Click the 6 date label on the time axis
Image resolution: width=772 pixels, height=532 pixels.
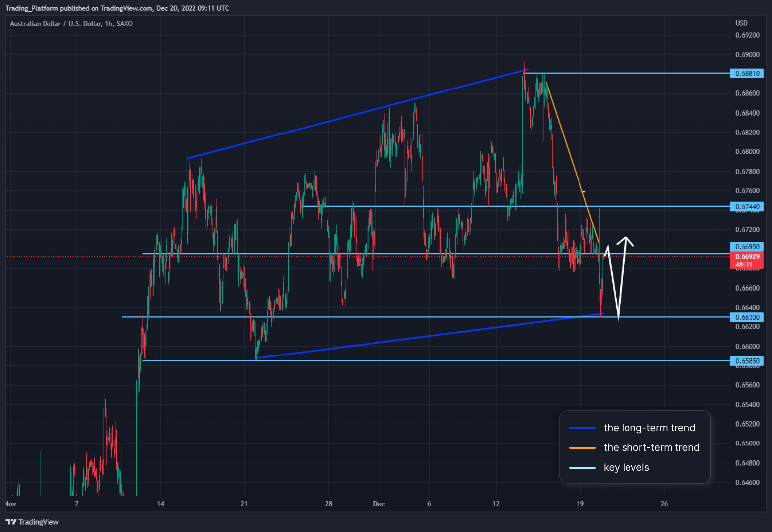click(x=429, y=504)
